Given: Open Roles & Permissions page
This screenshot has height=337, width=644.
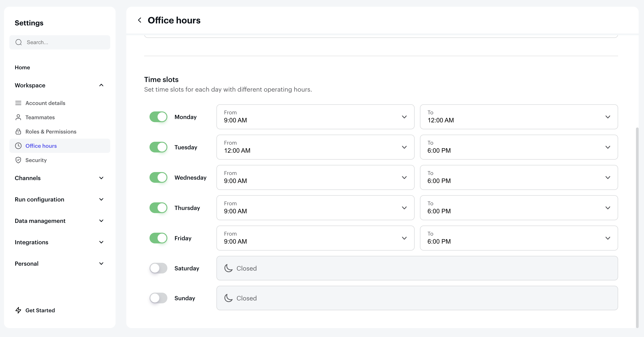Looking at the screenshot, I should tap(60, 132).
